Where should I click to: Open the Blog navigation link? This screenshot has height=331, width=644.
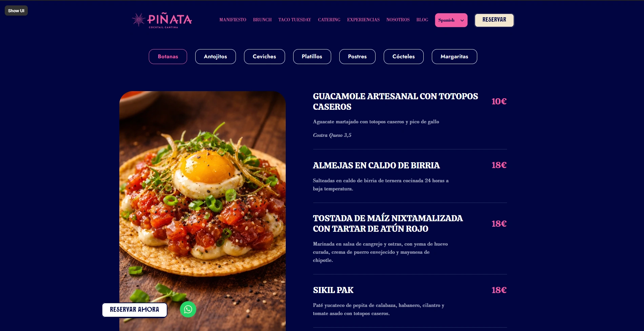point(422,20)
